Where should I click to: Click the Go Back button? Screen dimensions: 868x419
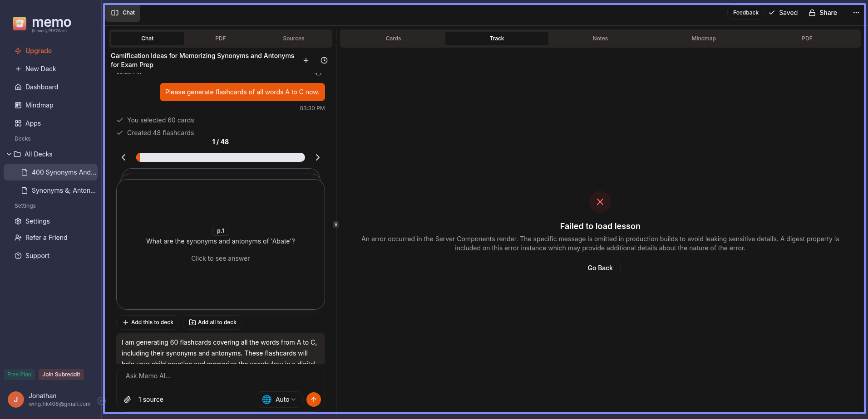point(600,268)
